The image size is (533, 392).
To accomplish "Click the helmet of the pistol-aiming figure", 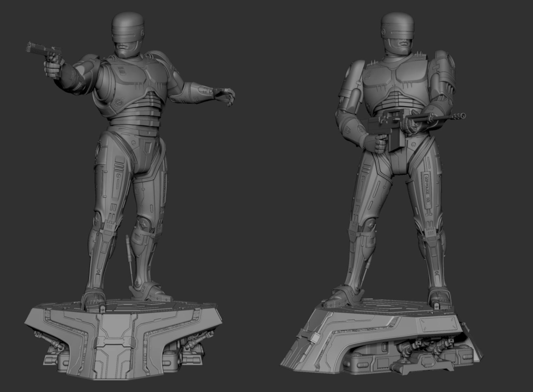I will tap(128, 27).
